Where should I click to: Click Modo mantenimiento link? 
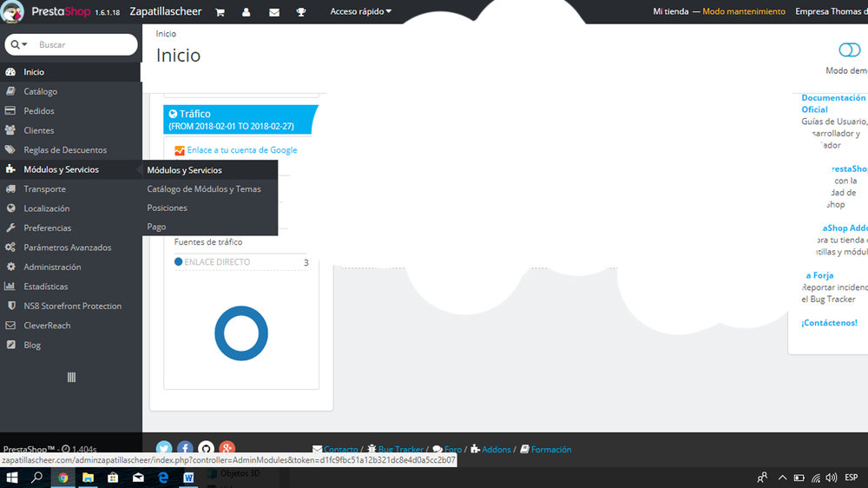click(x=744, y=11)
